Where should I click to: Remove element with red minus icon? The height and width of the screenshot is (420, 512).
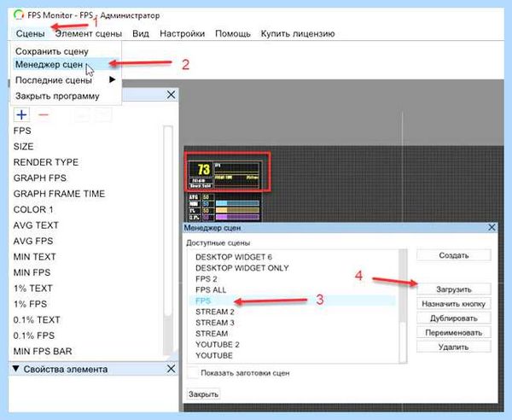coord(44,114)
